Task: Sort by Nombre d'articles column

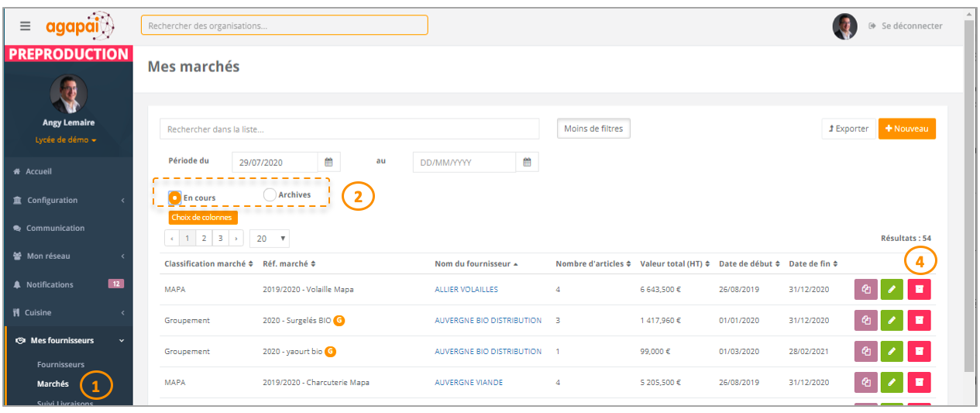Action: [593, 263]
